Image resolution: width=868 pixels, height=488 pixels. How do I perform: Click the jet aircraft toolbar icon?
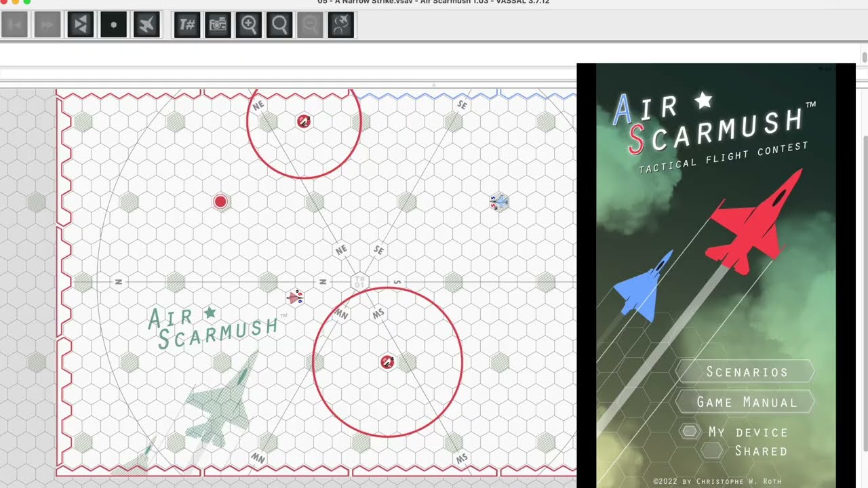(x=146, y=25)
